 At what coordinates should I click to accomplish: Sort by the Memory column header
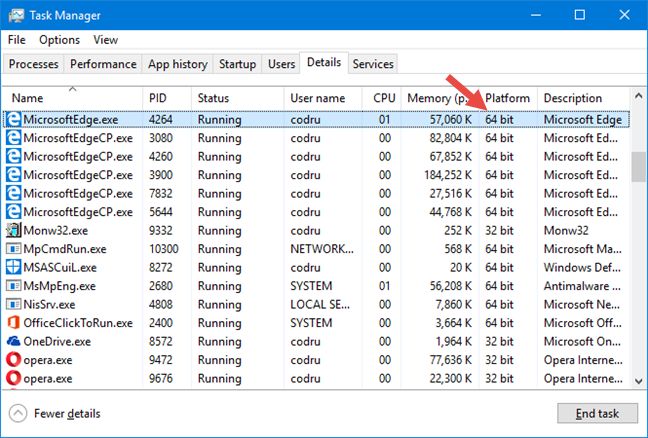440,98
